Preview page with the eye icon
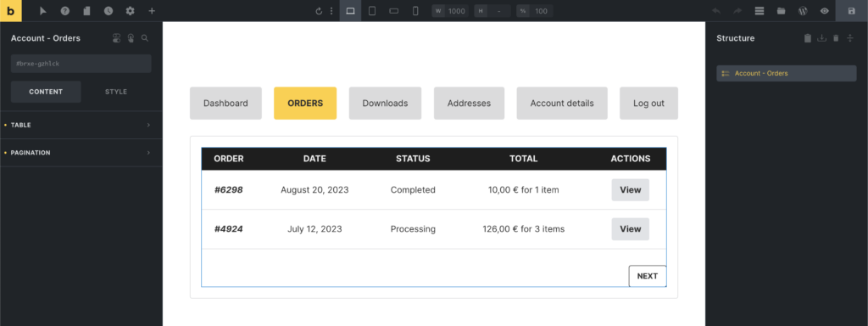The height and width of the screenshot is (326, 868). point(824,11)
